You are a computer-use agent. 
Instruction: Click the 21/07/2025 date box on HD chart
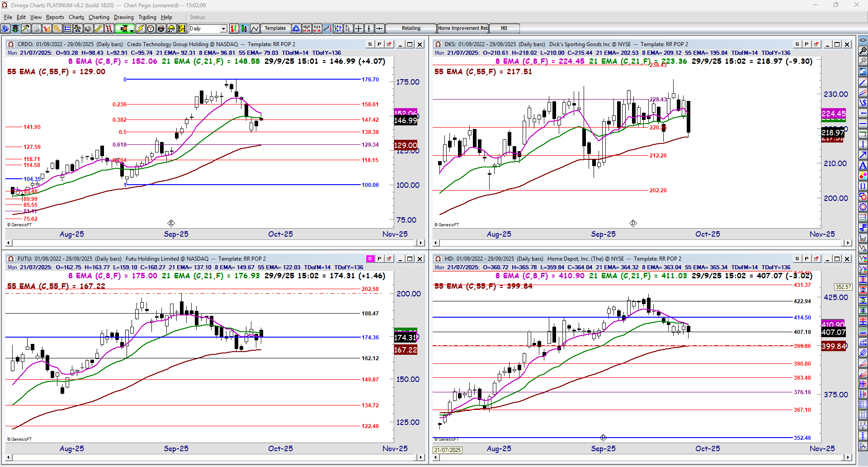448,450
